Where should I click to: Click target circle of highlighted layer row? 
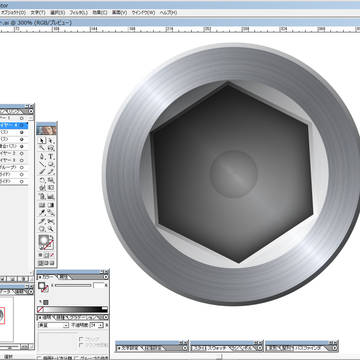pyautogui.click(x=22, y=125)
